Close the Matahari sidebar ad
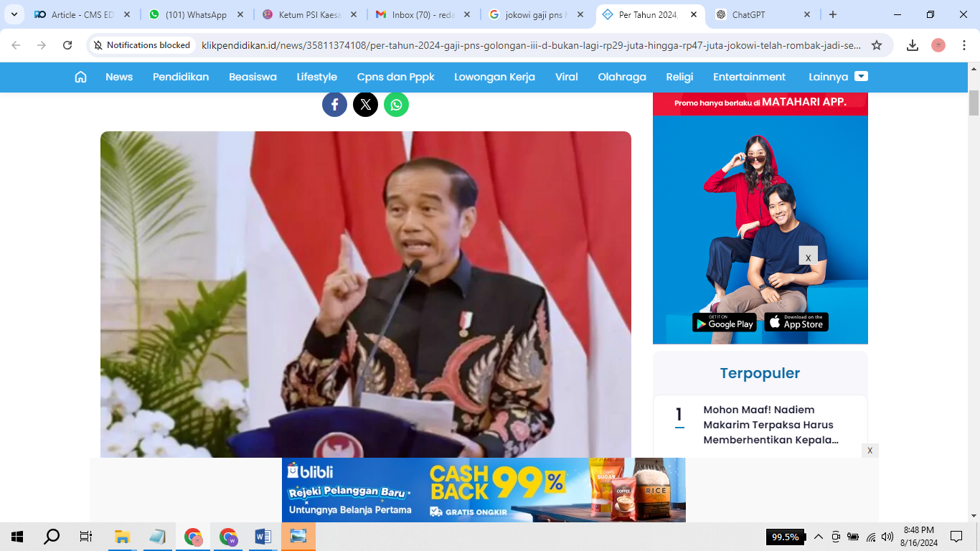This screenshot has height=551, width=980. [x=808, y=257]
